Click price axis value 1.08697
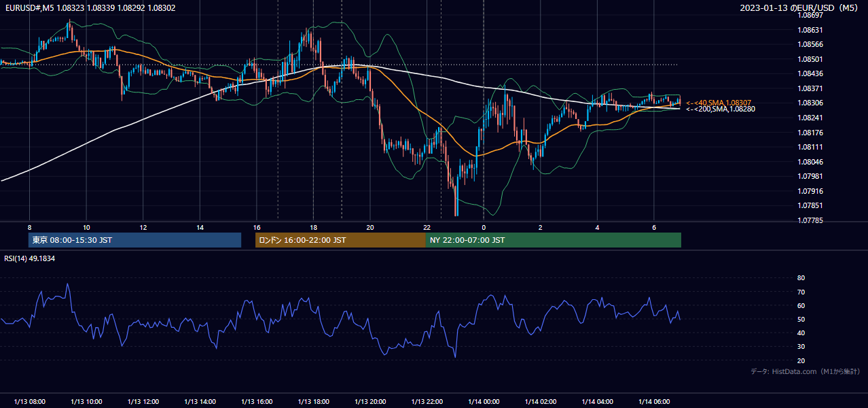Image resolution: width=868 pixels, height=408 pixels. (810, 15)
